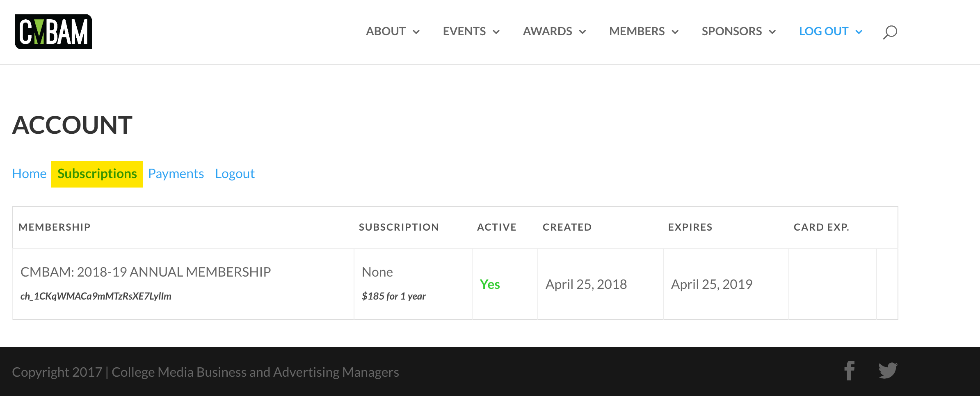Select the charge ID ch_1CKqWMACa9mMTzRsXE7LylIm
This screenshot has height=396, width=980.
pyautogui.click(x=96, y=296)
